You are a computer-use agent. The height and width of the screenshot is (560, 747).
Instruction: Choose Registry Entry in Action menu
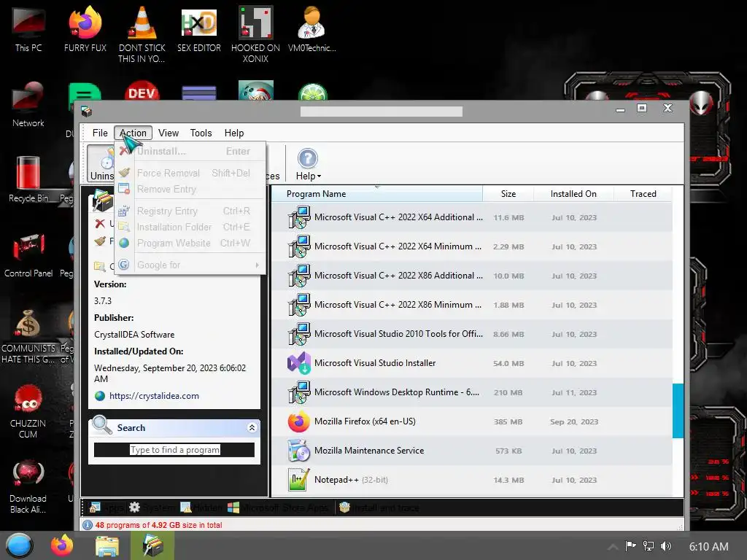[x=190, y=211]
